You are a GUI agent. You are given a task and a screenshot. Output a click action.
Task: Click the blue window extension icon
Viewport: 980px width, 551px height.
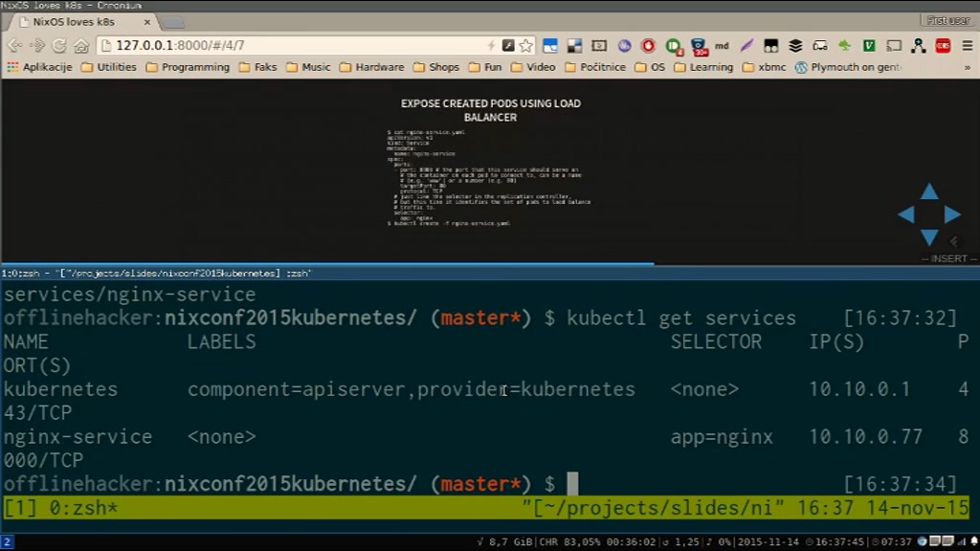550,46
